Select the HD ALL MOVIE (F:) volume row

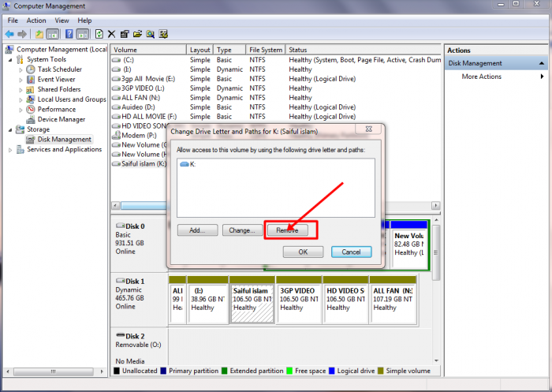click(x=276, y=117)
